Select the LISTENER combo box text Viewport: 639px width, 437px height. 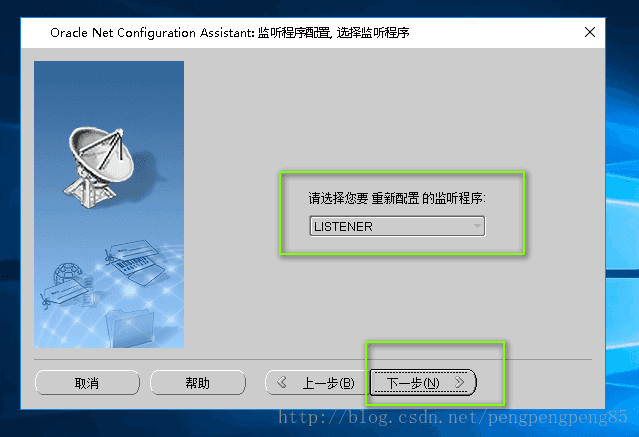[343, 227]
